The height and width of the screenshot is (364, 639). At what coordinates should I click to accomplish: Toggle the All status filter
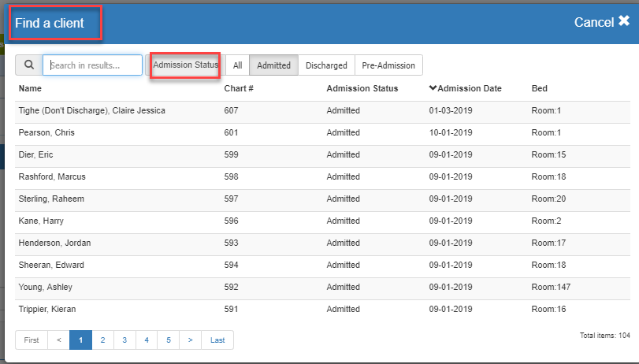tap(238, 65)
